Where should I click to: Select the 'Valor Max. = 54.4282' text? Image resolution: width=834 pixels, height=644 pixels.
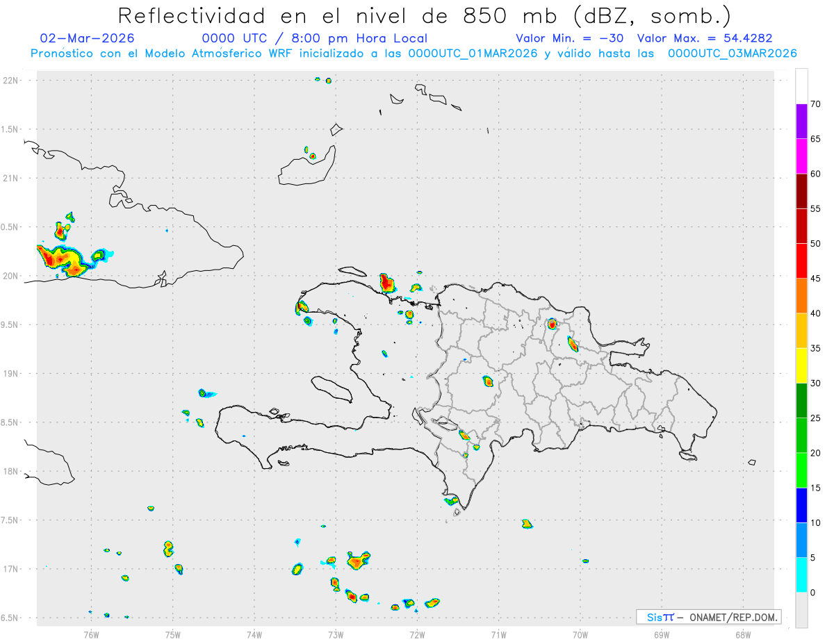704,38
